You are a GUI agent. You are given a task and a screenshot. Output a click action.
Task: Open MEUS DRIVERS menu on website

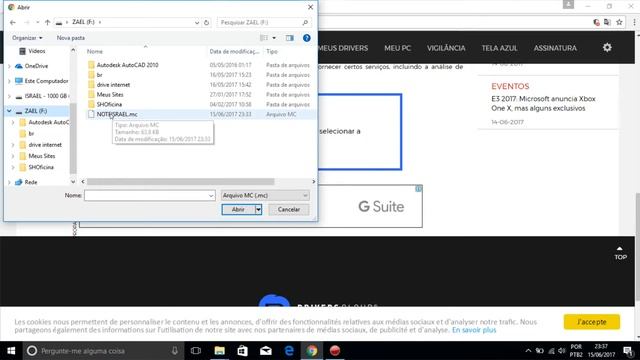coord(342,48)
